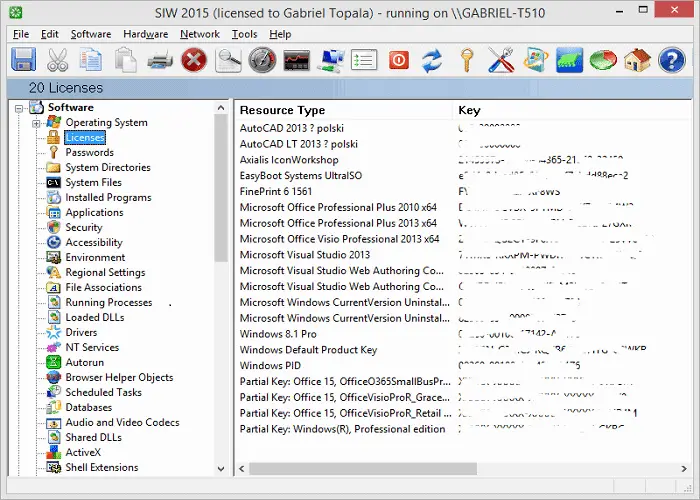Click the magnifying glass search icon
The image size is (700, 500).
[228, 60]
